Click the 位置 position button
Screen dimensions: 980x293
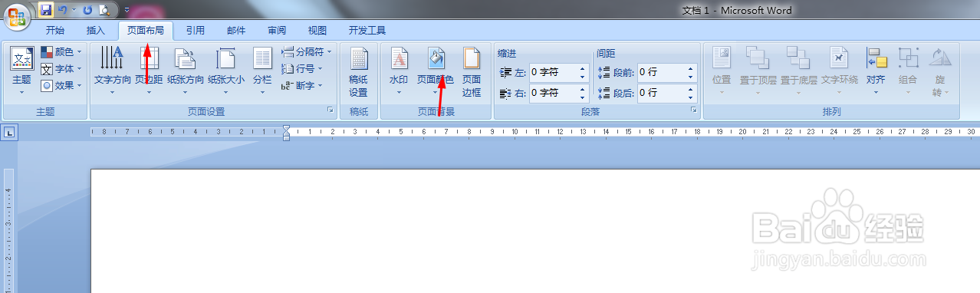point(722,71)
